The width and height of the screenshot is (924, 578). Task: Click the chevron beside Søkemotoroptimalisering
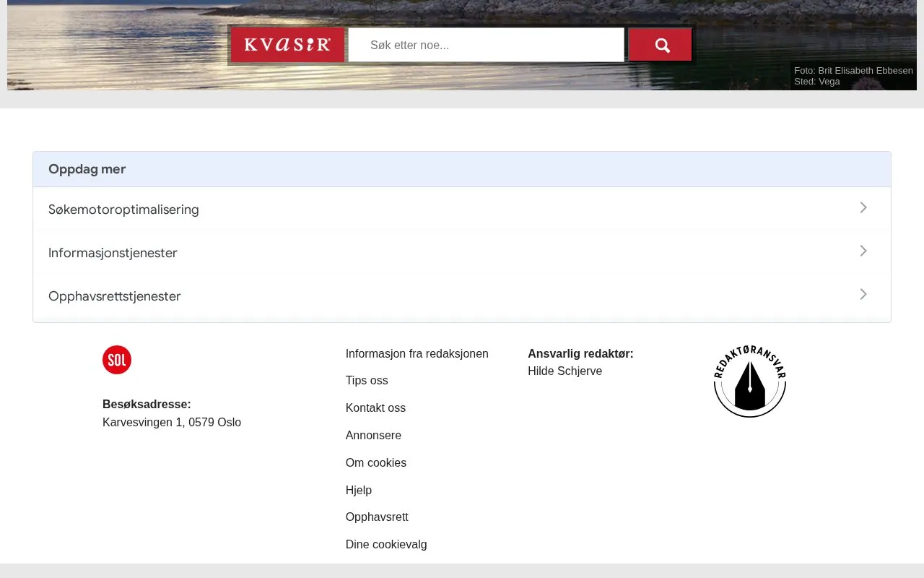point(863,207)
